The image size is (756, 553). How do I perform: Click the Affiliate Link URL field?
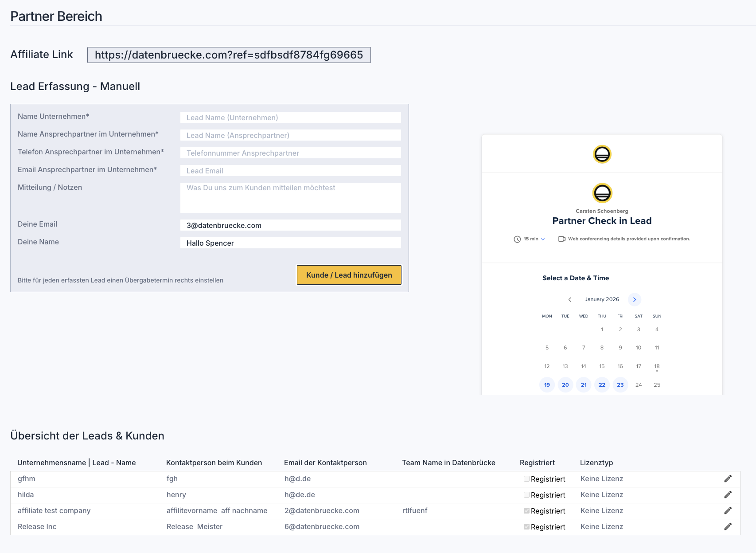(x=229, y=55)
